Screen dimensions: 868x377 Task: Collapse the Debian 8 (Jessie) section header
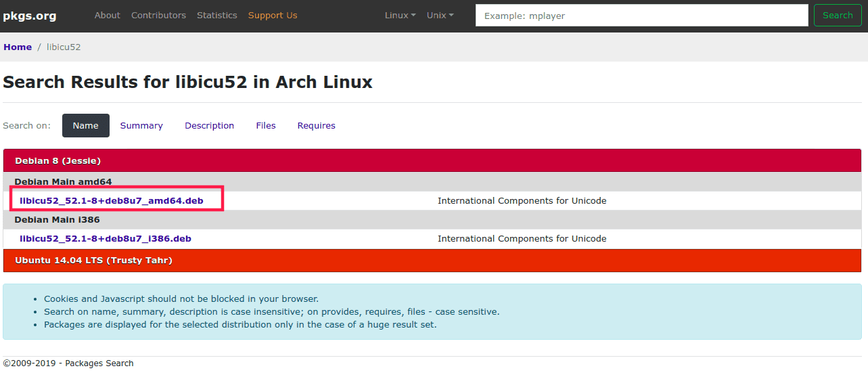point(58,161)
